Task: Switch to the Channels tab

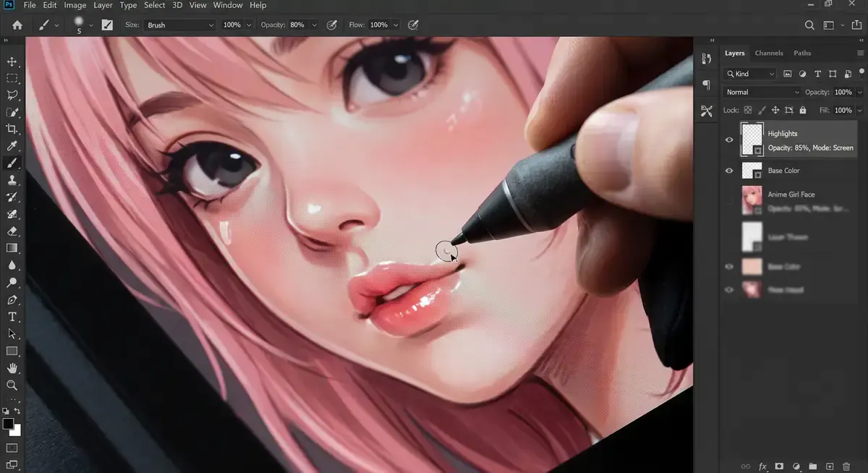Action: pyautogui.click(x=769, y=53)
